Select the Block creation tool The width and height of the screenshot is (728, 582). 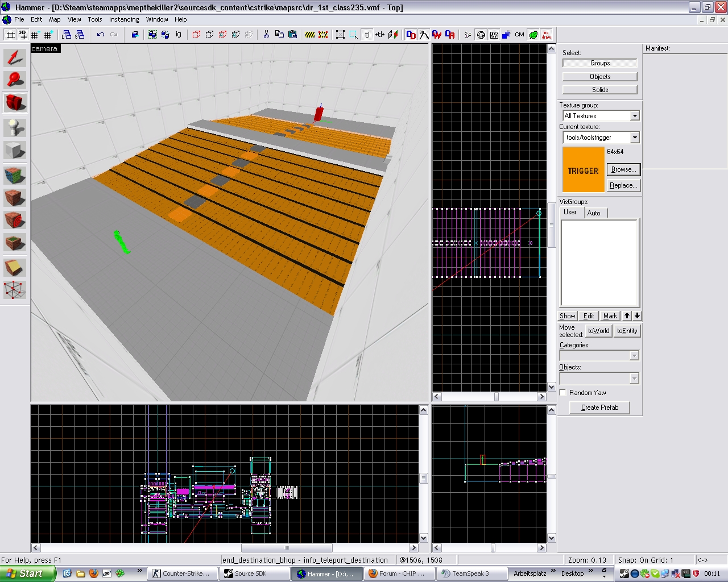point(15,151)
